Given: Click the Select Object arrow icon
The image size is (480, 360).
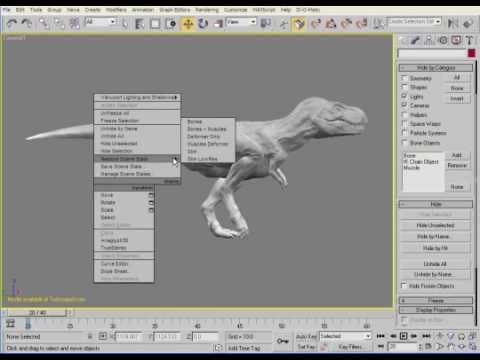Looking at the screenshot, I should [125, 24].
